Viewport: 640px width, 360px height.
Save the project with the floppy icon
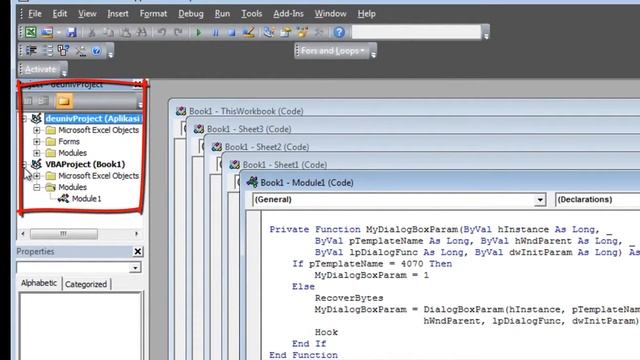click(72, 32)
